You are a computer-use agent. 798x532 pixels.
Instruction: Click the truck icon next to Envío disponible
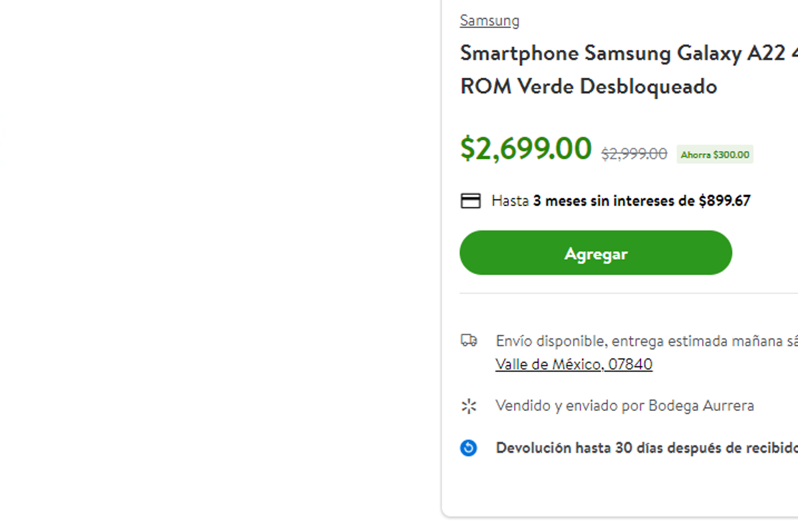click(469, 340)
